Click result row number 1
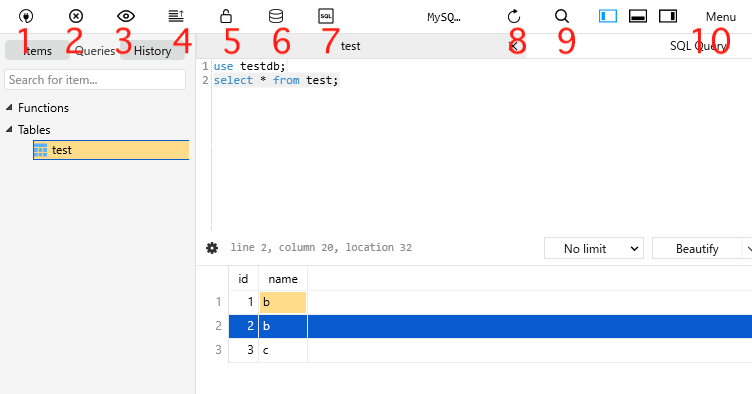Viewport: 752px width, 394px height. pyautogui.click(x=218, y=302)
